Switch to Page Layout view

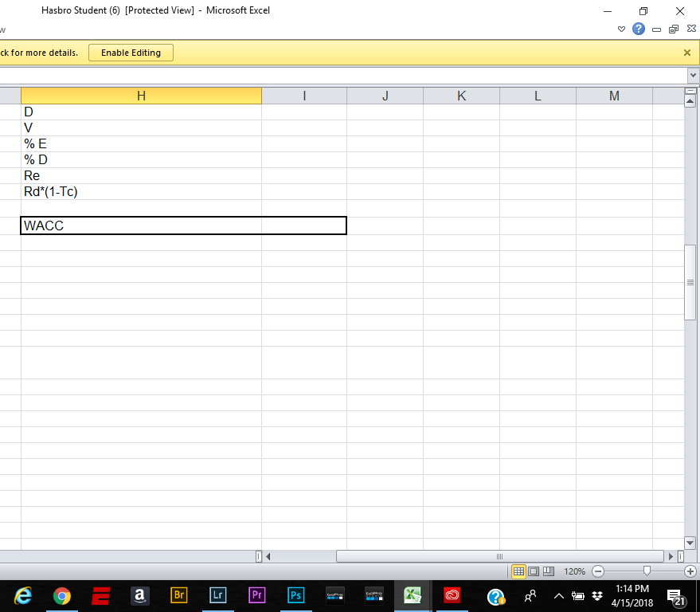pyautogui.click(x=534, y=571)
